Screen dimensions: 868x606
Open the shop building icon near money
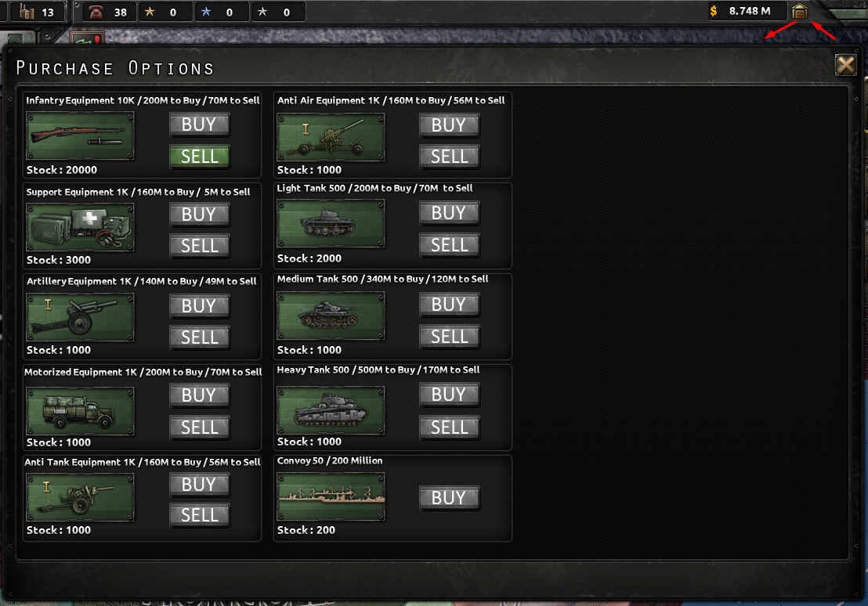pos(799,11)
